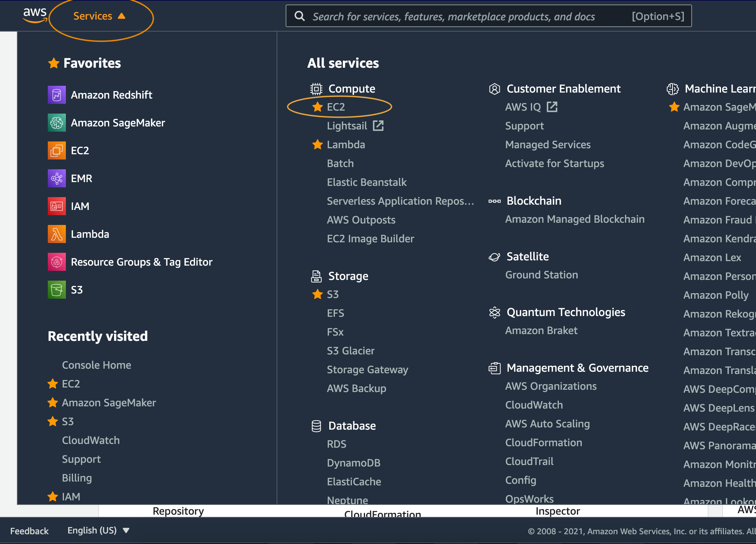756x544 pixels.
Task: Click the external link icon beside AWS IQ
Action: coord(552,107)
